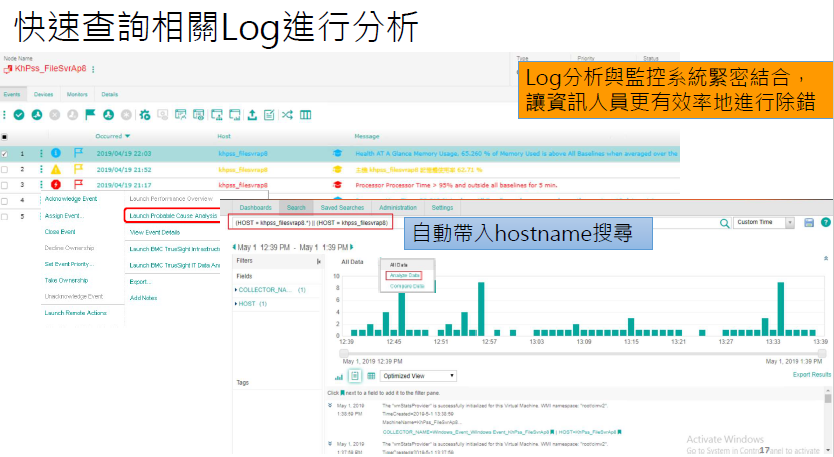The height and width of the screenshot is (457, 834).
Task: Open row 1 three-dot action menu
Action: point(41,153)
